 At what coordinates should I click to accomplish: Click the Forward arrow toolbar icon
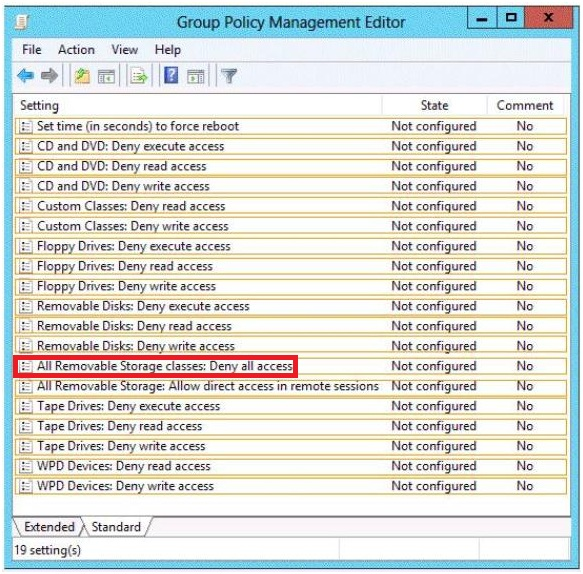coord(49,76)
